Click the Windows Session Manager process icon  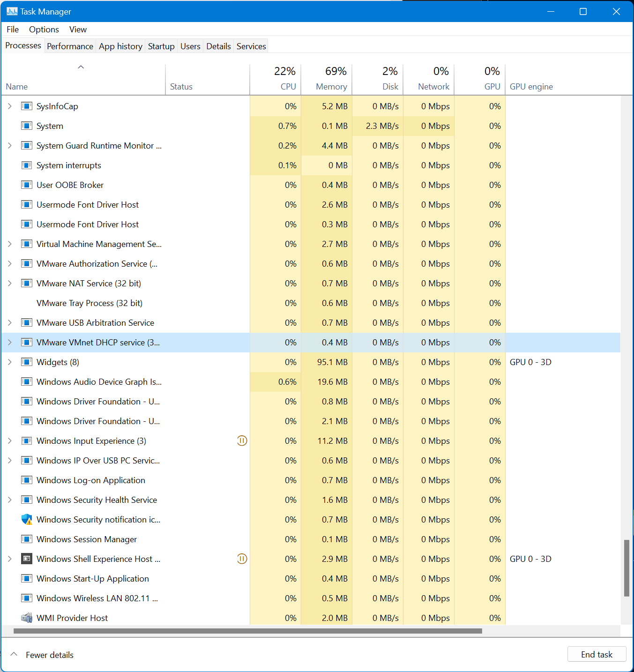click(27, 539)
